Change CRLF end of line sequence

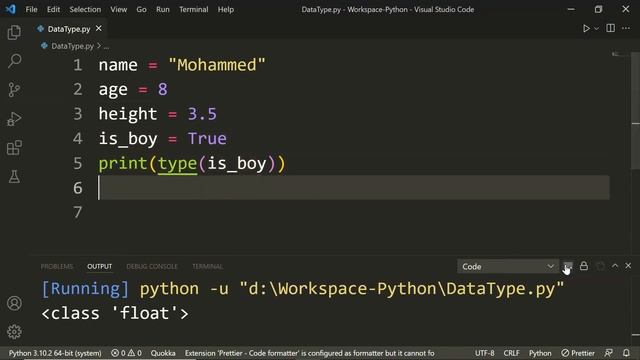511,353
